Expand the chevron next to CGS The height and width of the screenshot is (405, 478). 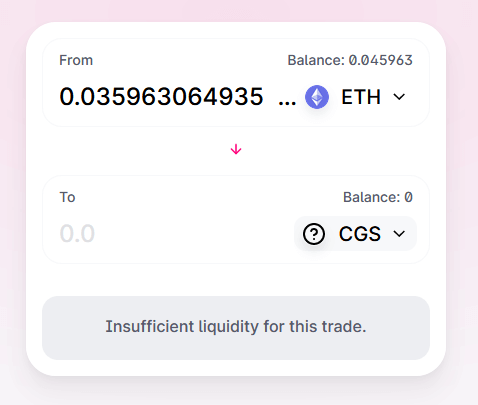coord(399,234)
